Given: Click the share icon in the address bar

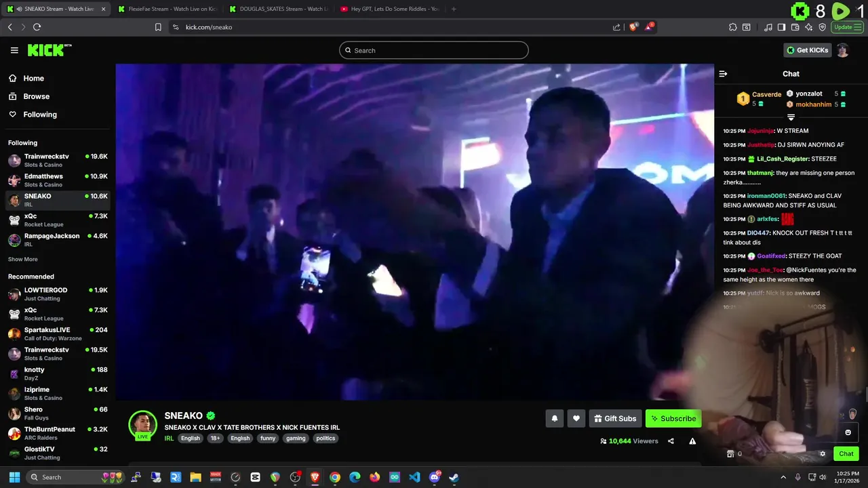Looking at the screenshot, I should coord(616,27).
